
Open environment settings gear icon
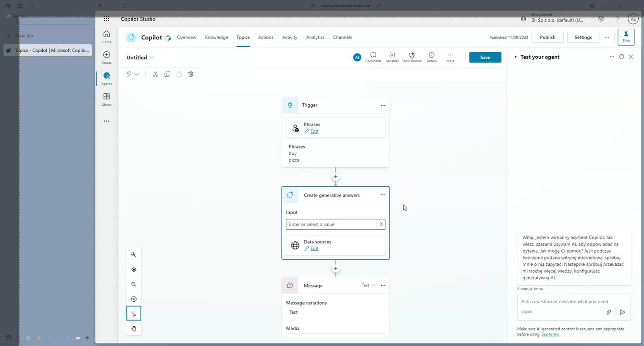(x=601, y=19)
